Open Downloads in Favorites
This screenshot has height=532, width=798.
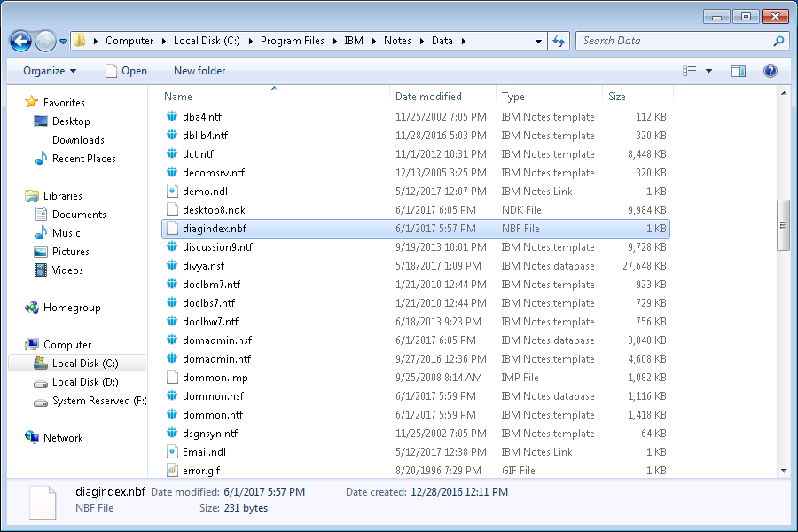click(x=78, y=140)
